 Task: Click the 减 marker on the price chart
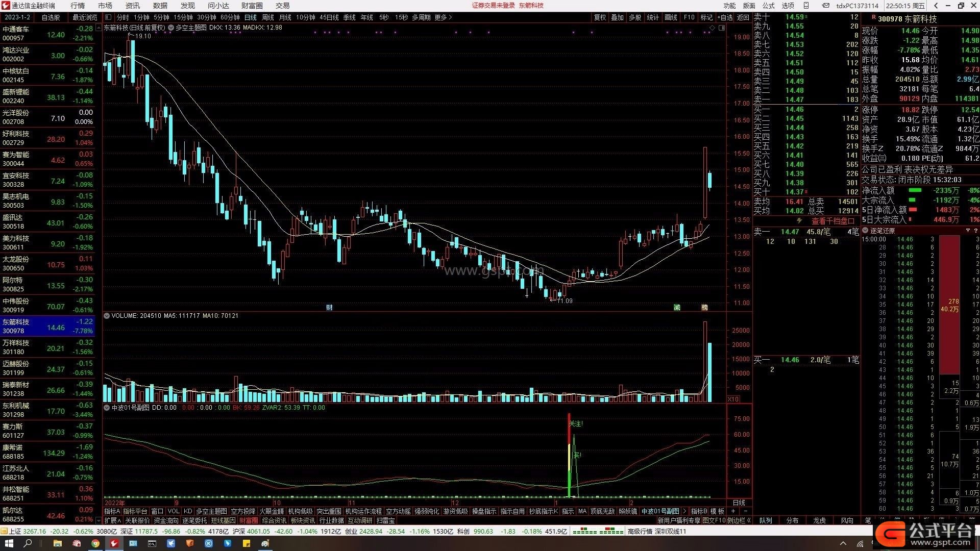(x=677, y=307)
